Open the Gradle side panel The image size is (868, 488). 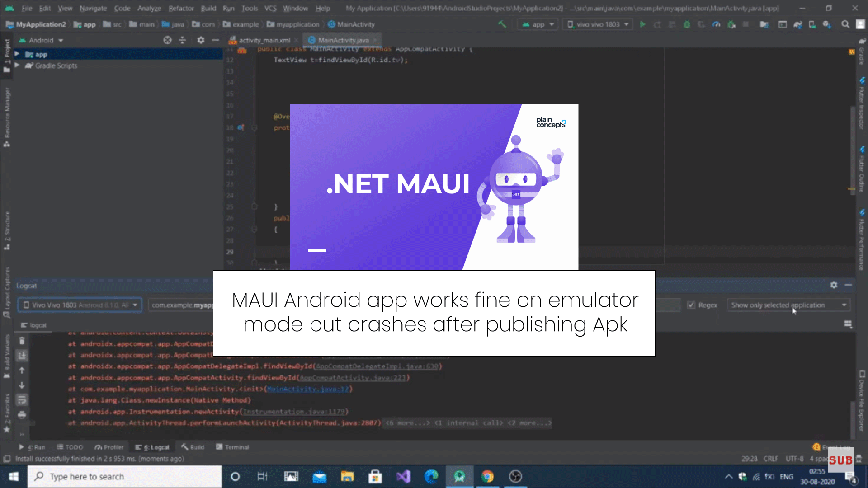862,52
